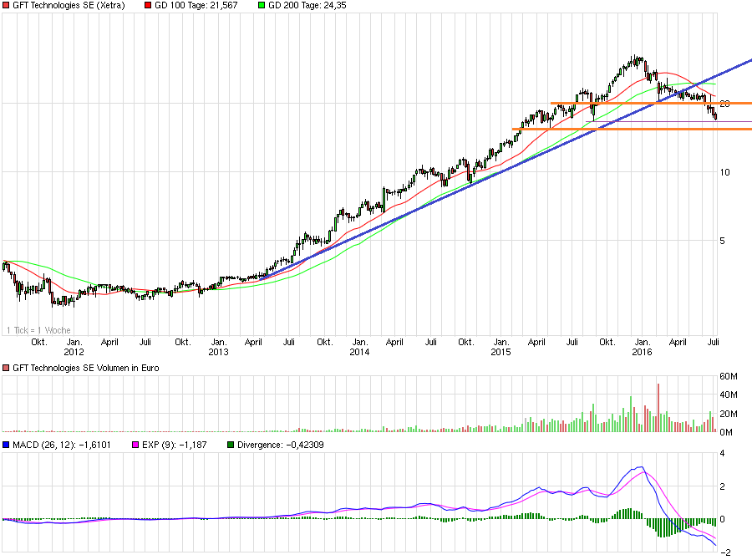The width and height of the screenshot is (752, 560).
Task: Click the 40M volume axis label
Action: [x=728, y=395]
